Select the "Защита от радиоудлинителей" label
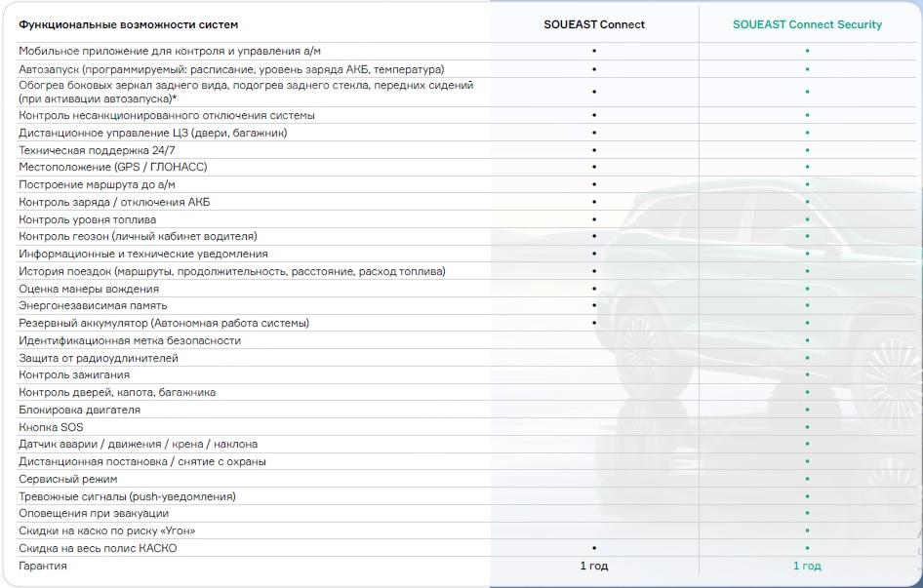Screen dimensions: 923x588 (99, 359)
